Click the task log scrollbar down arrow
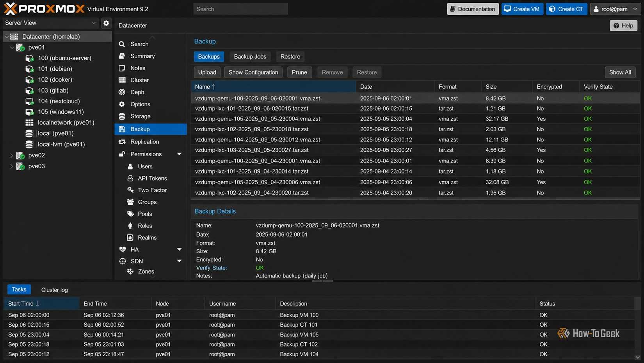The width and height of the screenshot is (644, 363). click(637, 358)
